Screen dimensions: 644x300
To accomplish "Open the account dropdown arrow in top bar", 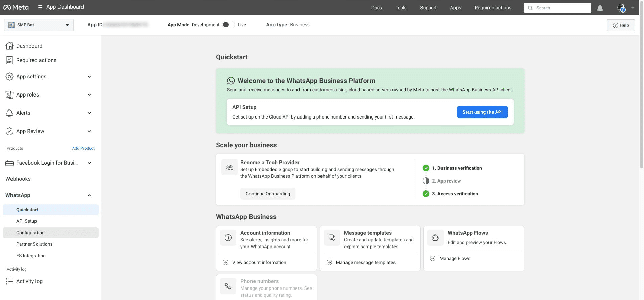I will (x=633, y=8).
